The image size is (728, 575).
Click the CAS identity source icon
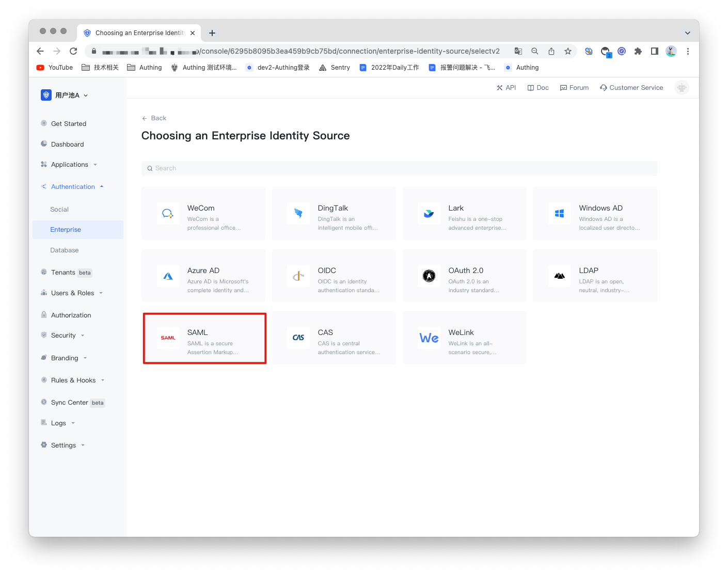(298, 338)
